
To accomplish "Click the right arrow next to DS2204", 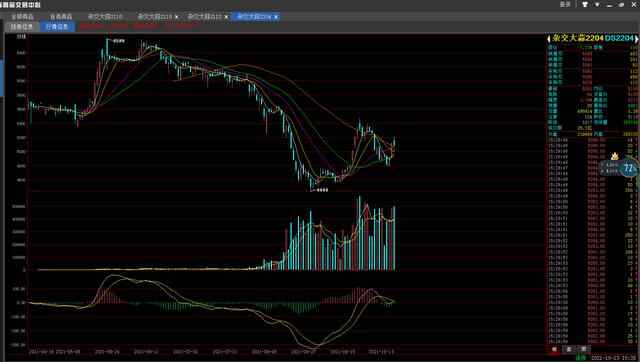I will click(x=636, y=38).
